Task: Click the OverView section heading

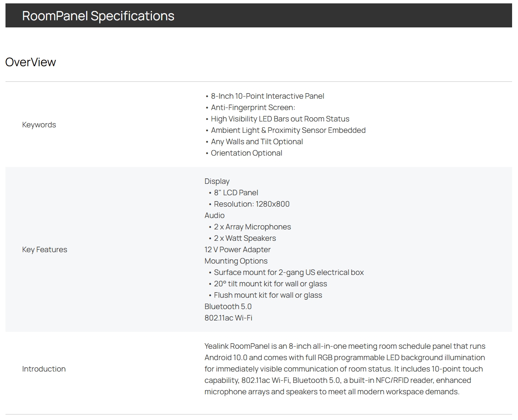Action: [x=30, y=62]
